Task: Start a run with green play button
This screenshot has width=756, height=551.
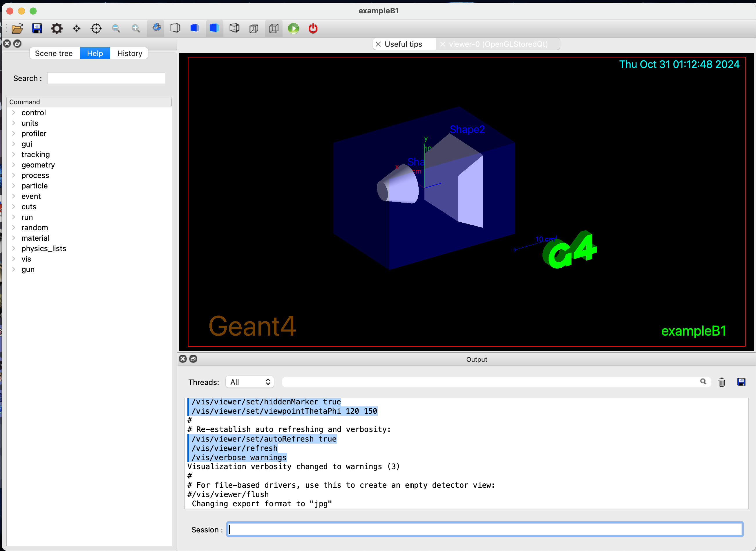Action: coord(293,28)
